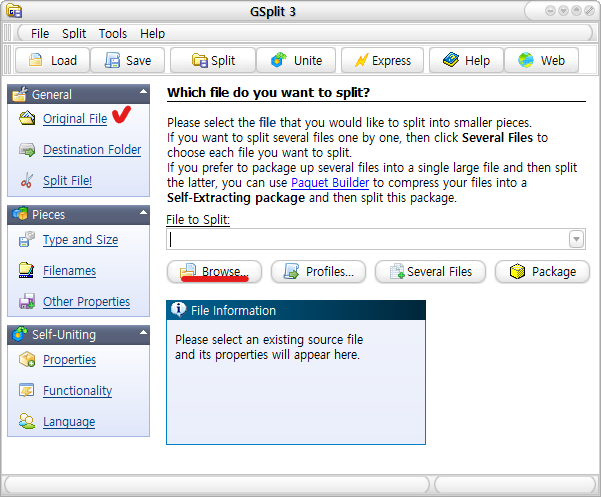
Task: Collapse the General panel arrow
Action: coord(143,92)
